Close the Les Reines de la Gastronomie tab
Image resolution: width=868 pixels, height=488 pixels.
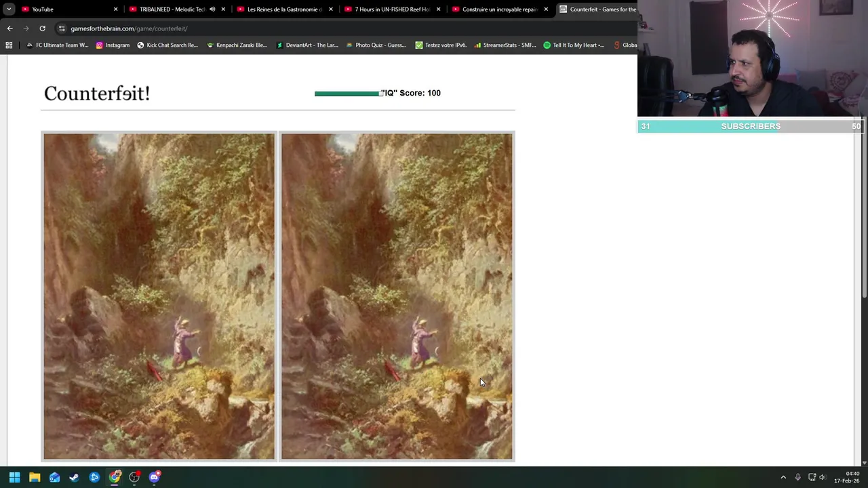(x=331, y=9)
